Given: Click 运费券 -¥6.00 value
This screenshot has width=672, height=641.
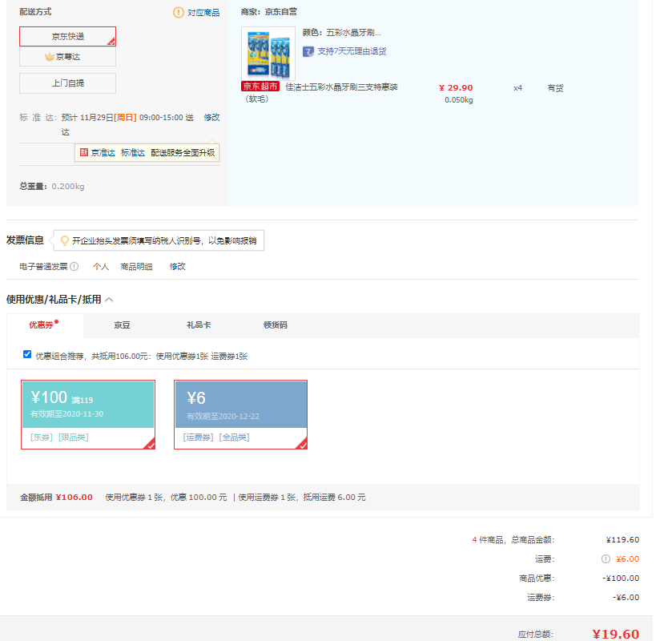Looking at the screenshot, I should pyautogui.click(x=626, y=598).
